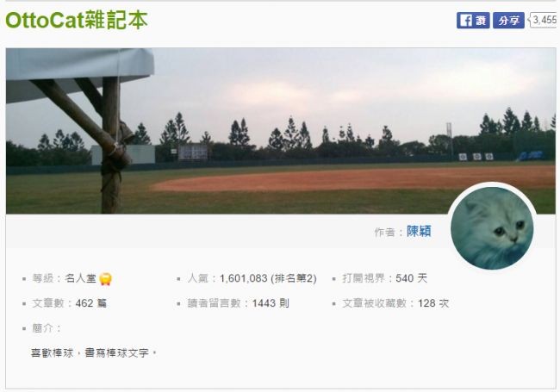Click the 文章被收藏數 128 次 stat
The image size is (560, 392).
pyautogui.click(x=395, y=303)
